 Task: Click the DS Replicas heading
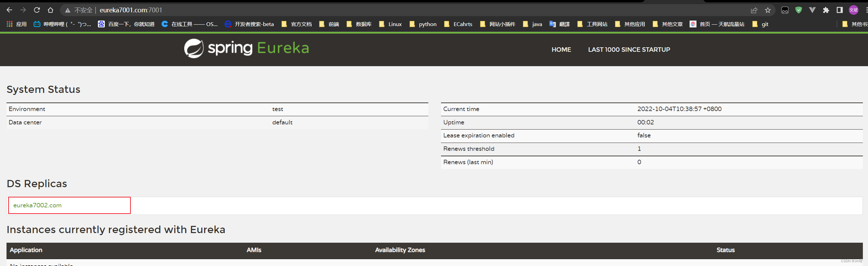(x=37, y=184)
